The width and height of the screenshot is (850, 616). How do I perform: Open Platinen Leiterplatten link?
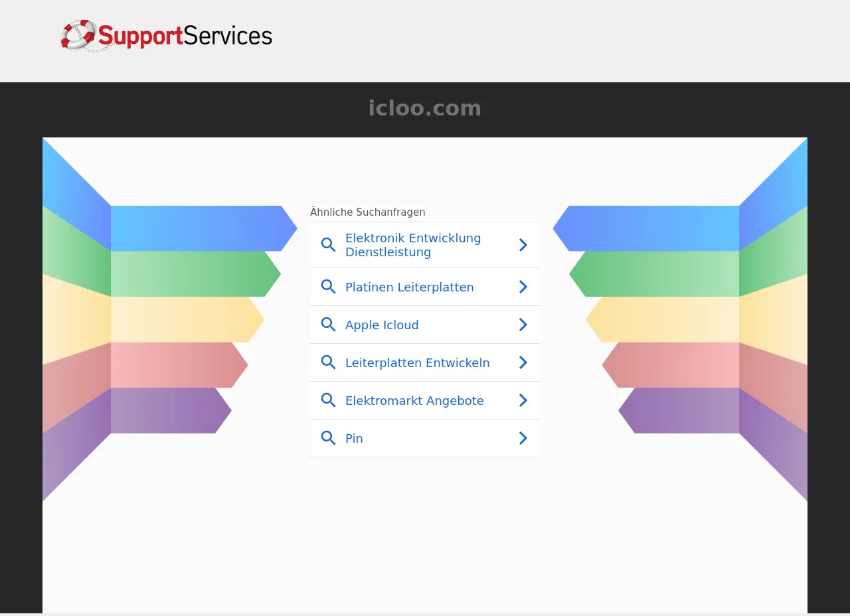coord(425,287)
